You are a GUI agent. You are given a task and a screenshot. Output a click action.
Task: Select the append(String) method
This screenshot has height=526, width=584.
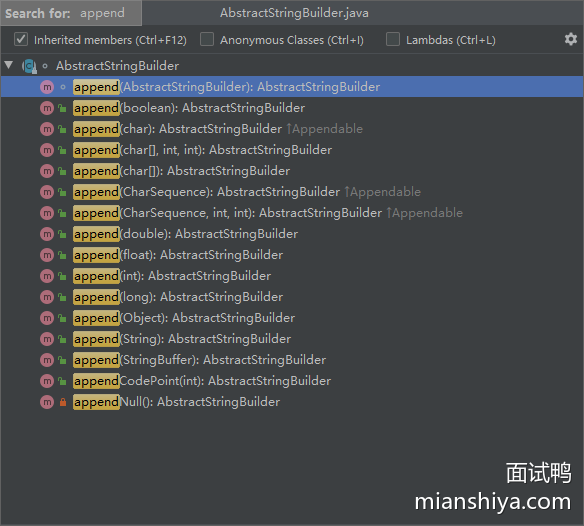pos(182,339)
